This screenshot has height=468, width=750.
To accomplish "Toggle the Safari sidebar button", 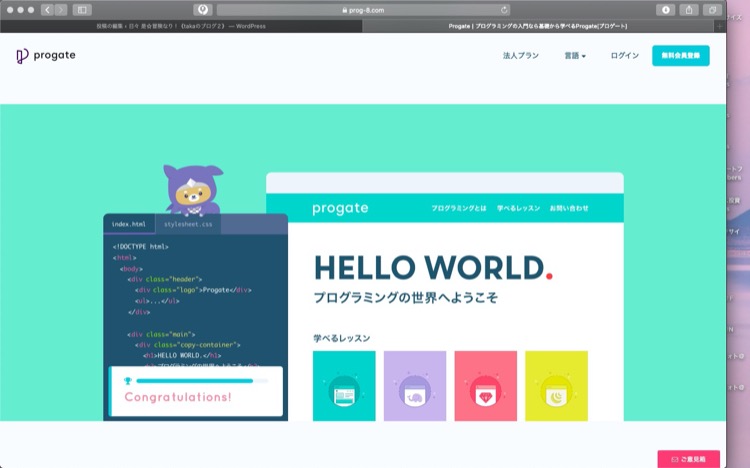I will click(82, 10).
